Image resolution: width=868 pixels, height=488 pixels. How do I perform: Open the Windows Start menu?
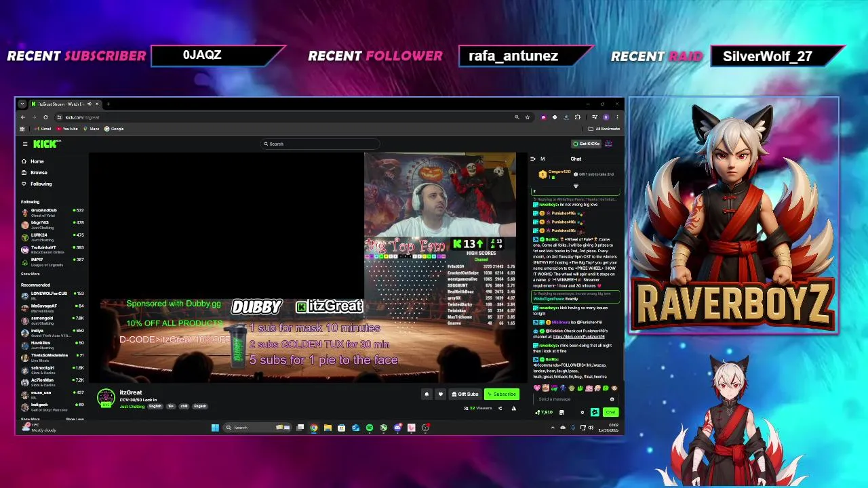click(215, 428)
